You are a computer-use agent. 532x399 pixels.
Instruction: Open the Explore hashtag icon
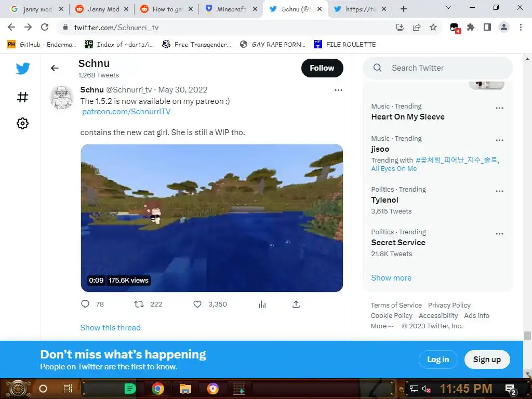click(22, 97)
